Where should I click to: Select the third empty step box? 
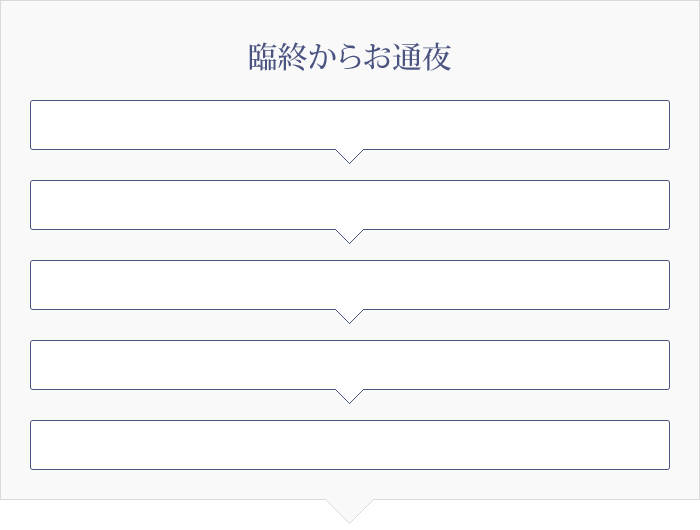point(350,285)
